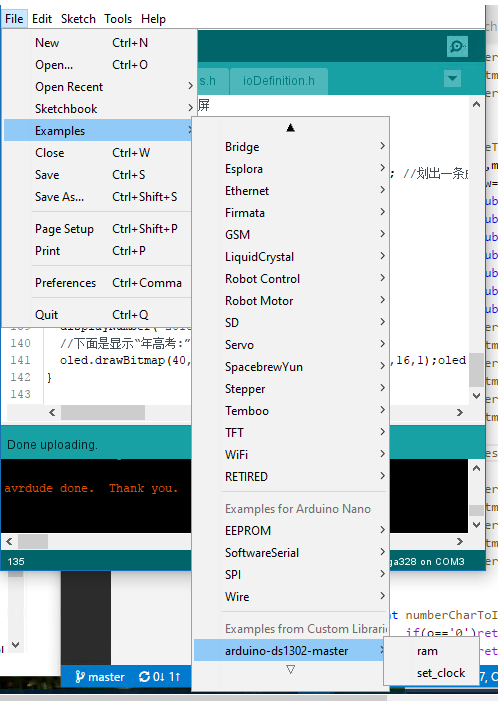Choose Page Setup in the File menu
Image resolution: width=498 pixels, height=701 pixels.
point(98,229)
